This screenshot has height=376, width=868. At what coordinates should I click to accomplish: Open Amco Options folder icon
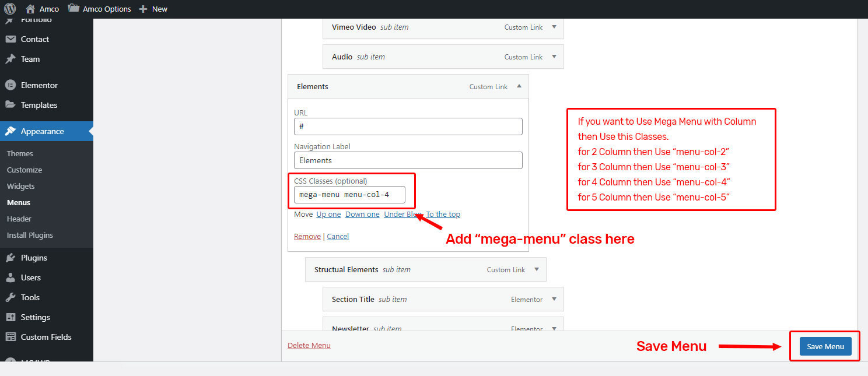pyautogui.click(x=73, y=9)
